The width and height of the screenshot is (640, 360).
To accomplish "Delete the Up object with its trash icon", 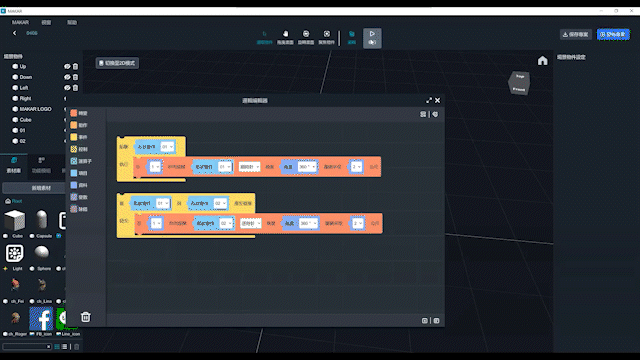I will [75, 67].
